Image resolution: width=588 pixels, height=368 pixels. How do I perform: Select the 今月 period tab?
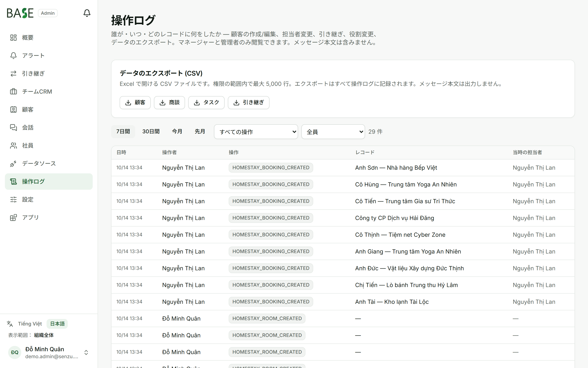(x=177, y=131)
